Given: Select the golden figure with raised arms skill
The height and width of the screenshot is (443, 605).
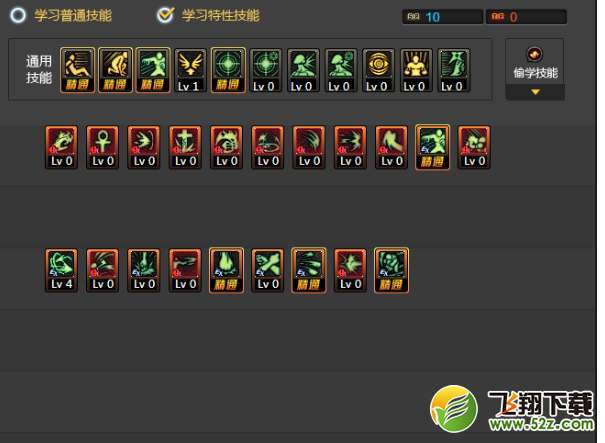Looking at the screenshot, I should pos(416,70).
